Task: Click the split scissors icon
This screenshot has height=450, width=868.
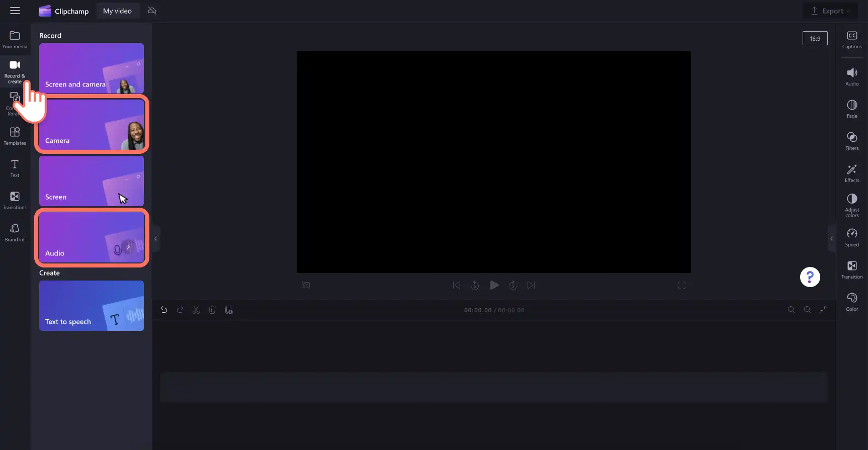Action: coord(196,310)
